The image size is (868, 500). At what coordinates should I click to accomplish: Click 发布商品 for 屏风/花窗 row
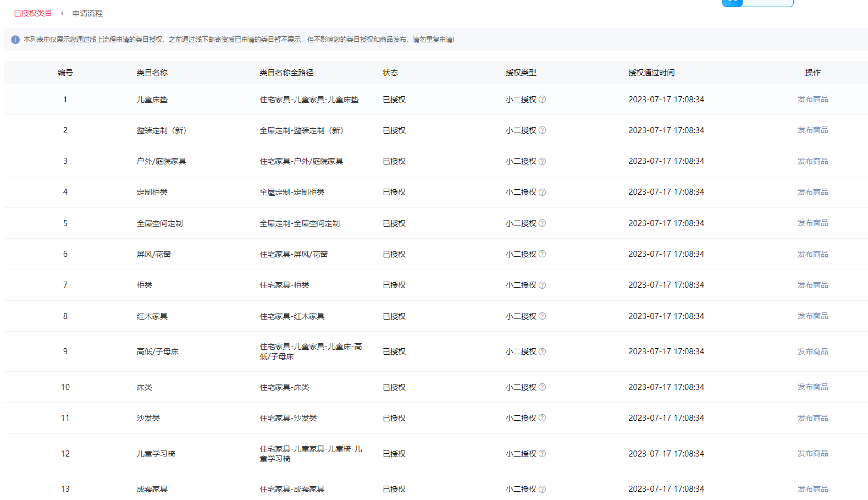point(812,254)
